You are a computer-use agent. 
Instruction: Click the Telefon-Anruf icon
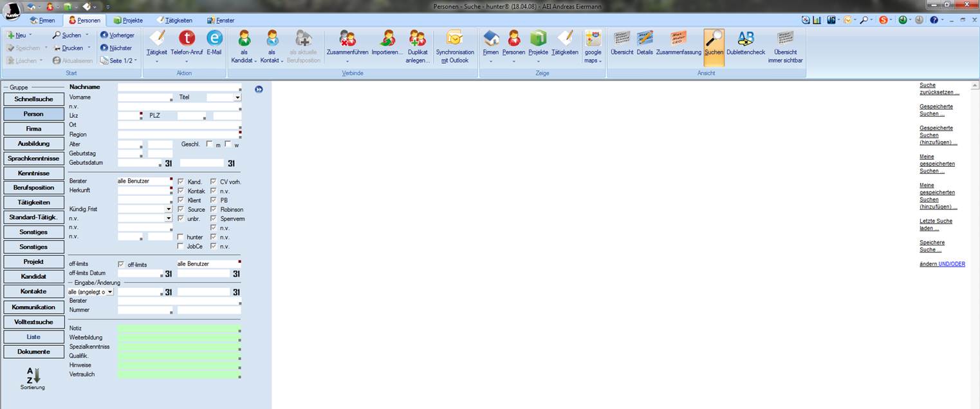click(x=186, y=39)
